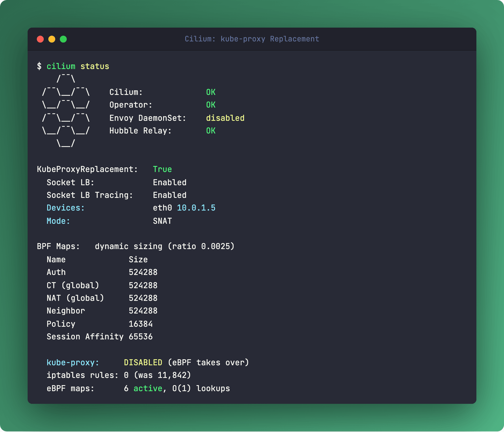Click the 'Neighbor' map name
Image resolution: width=504 pixels, height=432 pixels.
[x=66, y=311]
